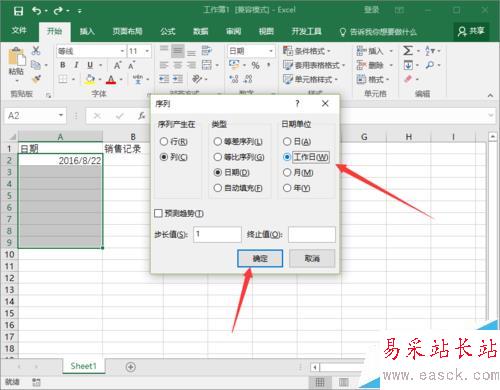500x390 pixels.
Task: Select the Rows (行) radio button
Action: coord(164,142)
